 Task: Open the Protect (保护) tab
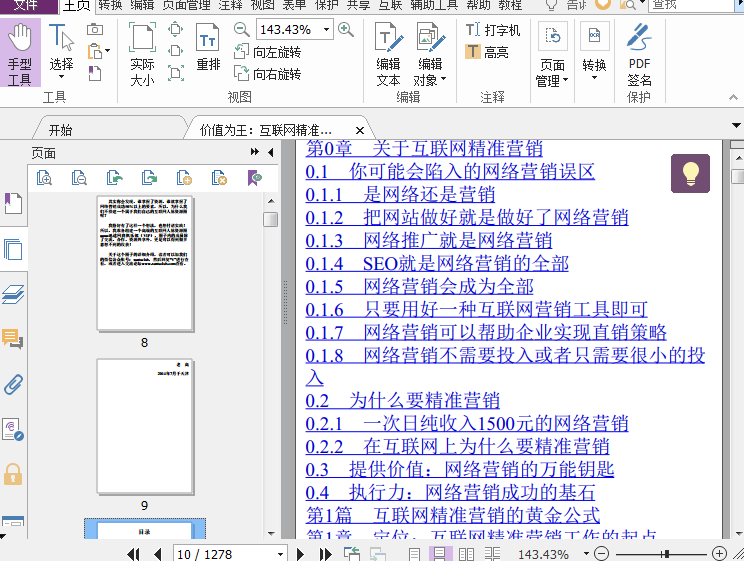[x=327, y=5]
